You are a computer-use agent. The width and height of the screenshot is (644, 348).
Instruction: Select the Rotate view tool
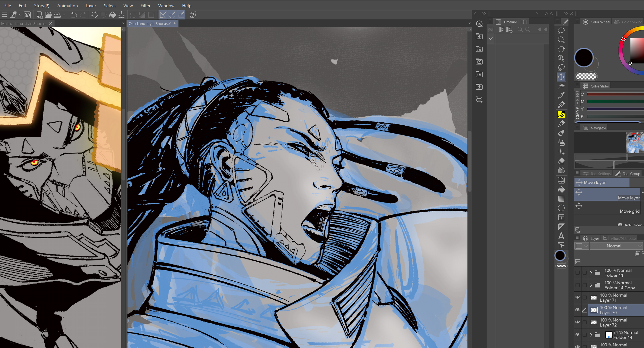point(561,49)
